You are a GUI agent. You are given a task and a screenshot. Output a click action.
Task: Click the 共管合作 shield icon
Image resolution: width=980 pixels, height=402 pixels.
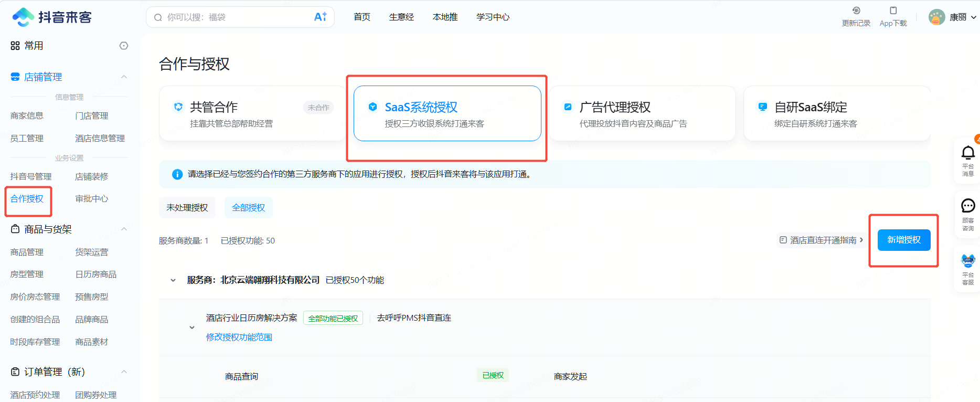coord(178,107)
